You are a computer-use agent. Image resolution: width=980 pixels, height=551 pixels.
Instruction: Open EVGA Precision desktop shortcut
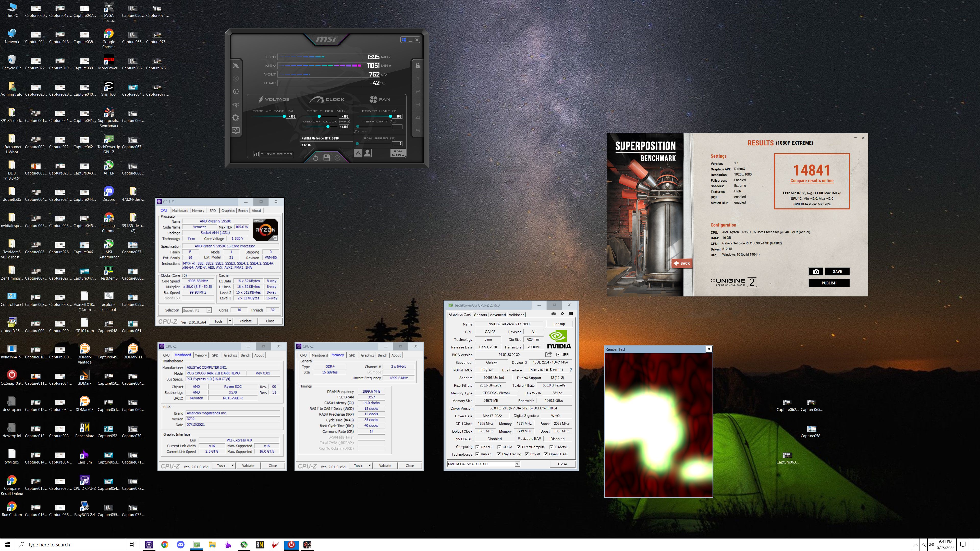point(109,12)
